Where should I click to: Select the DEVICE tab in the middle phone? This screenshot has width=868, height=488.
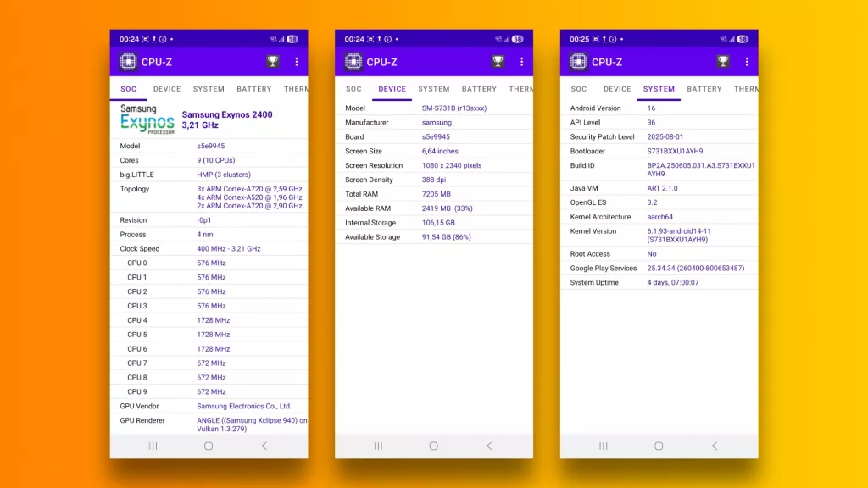point(392,89)
